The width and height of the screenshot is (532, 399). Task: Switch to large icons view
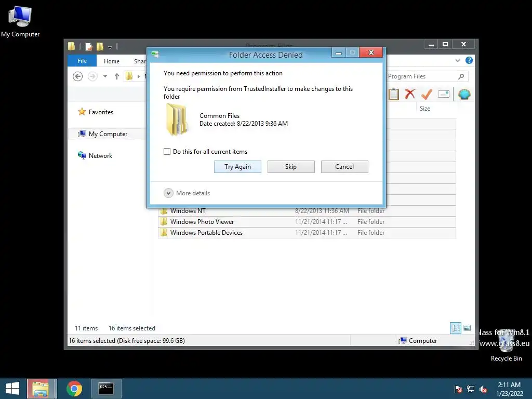[x=467, y=328]
